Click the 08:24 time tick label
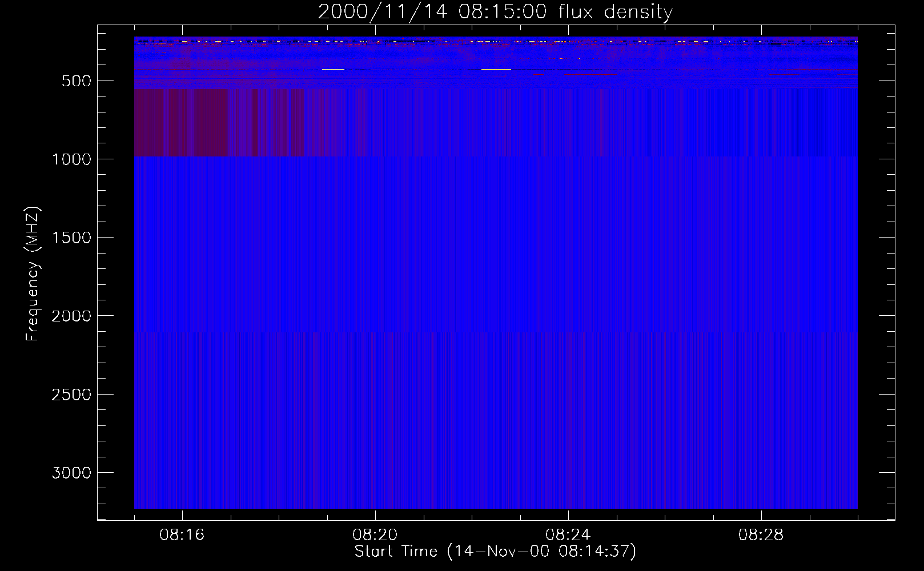The width and height of the screenshot is (924, 571). point(568,535)
